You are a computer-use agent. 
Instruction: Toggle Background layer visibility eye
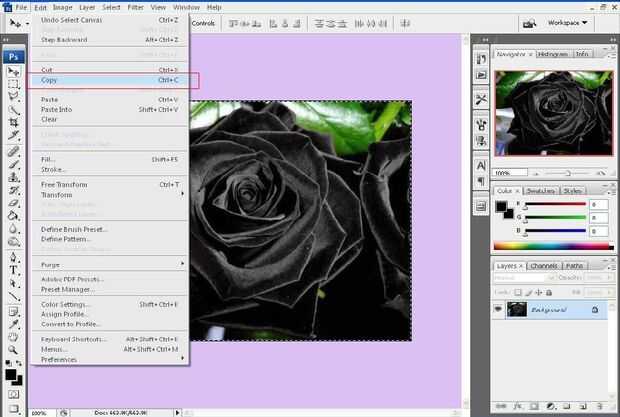498,309
